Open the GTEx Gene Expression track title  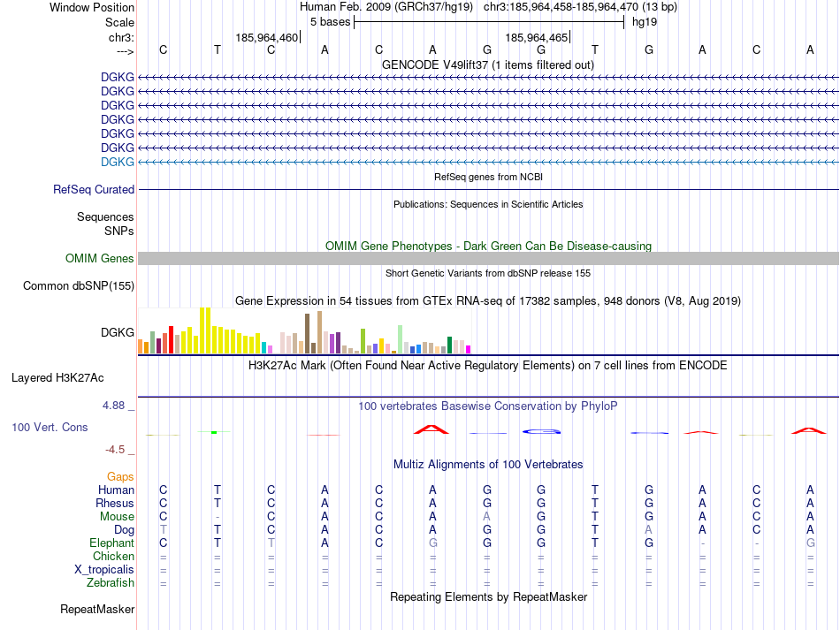tap(488, 300)
